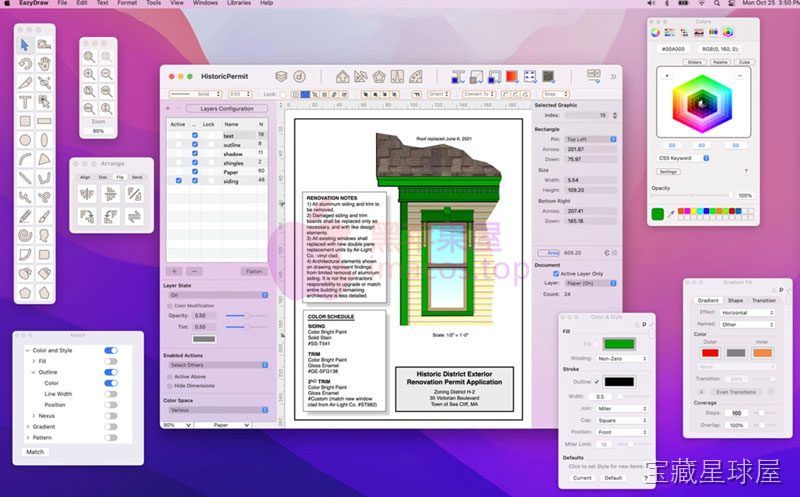Open the Pin Top Left dropdown
Screen dimensions: 800x497
[591, 139]
